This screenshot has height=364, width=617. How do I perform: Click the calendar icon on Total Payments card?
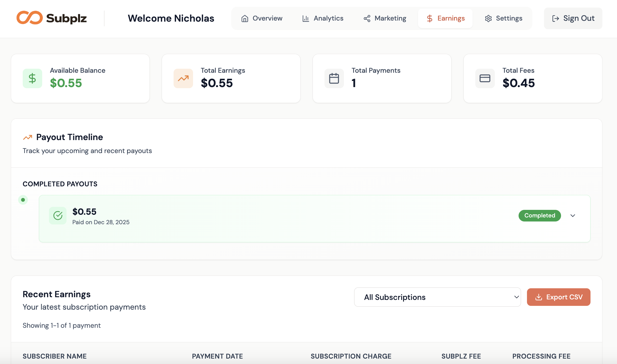point(334,78)
